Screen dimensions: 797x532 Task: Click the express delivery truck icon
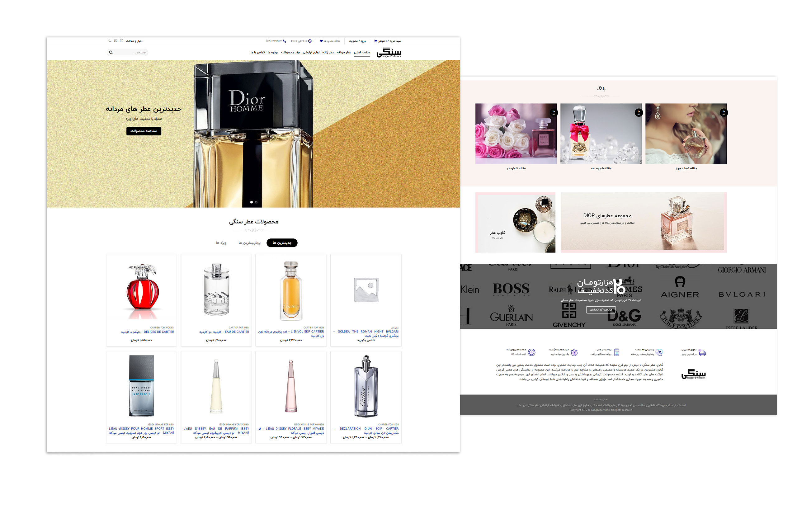point(702,353)
